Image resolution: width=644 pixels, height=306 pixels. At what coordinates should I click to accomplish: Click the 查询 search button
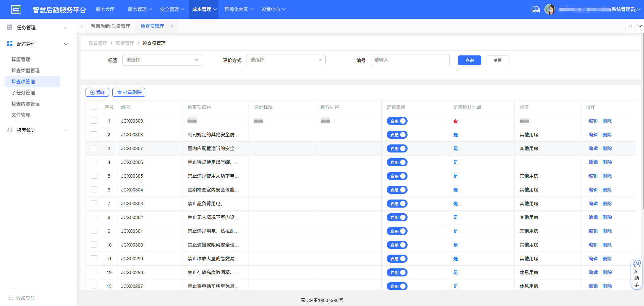(469, 60)
